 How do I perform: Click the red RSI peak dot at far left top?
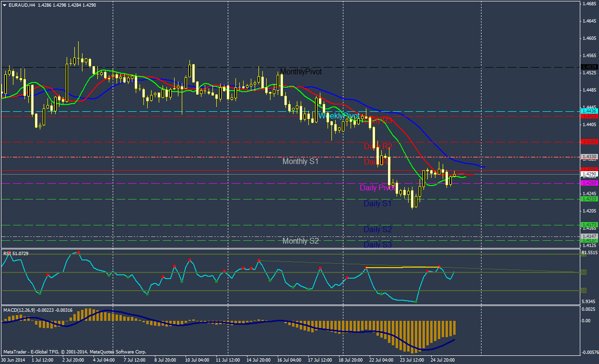[78, 252]
